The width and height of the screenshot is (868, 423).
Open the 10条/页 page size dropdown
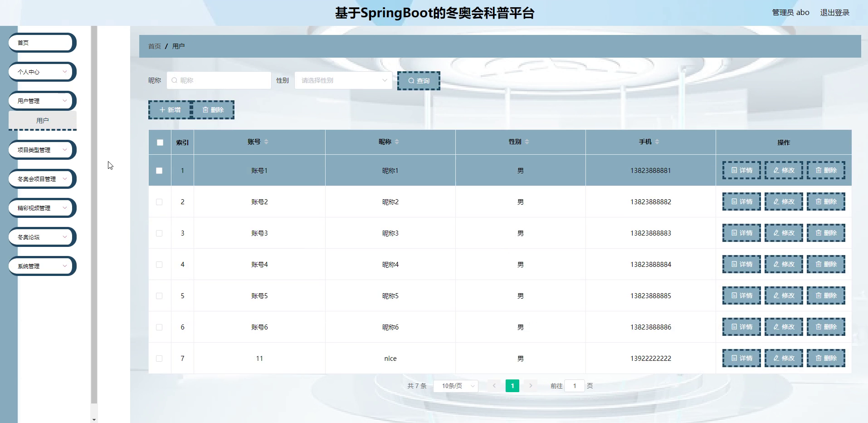[456, 386]
